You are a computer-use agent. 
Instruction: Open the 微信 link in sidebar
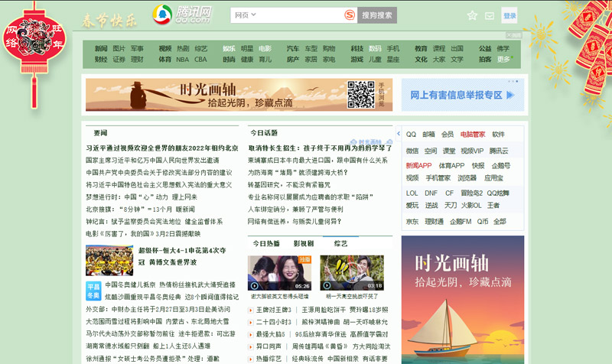click(412, 151)
